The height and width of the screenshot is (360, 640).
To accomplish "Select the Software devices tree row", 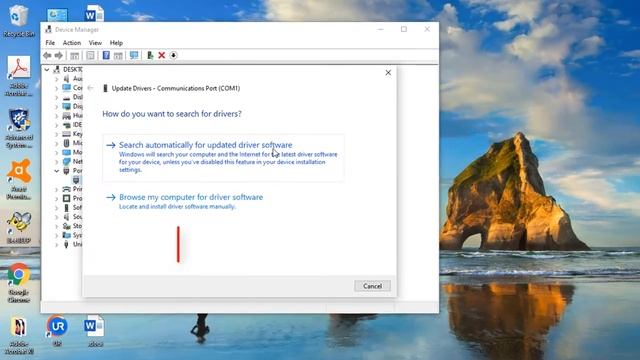I will 72,208.
